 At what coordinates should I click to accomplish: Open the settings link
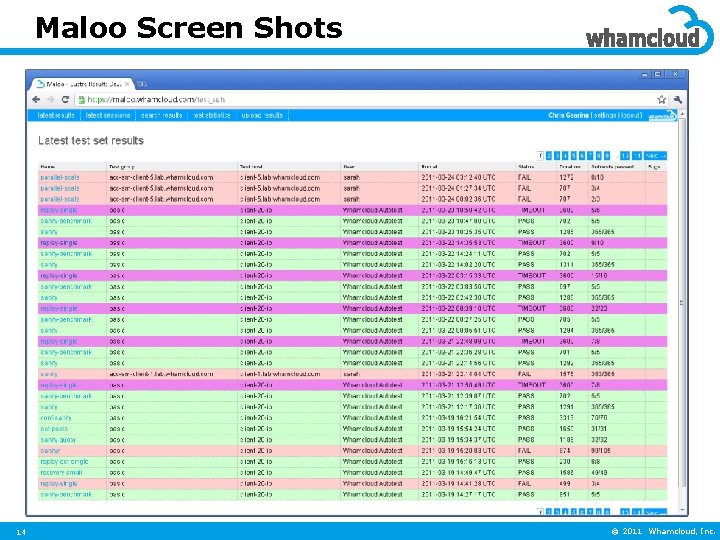point(605,115)
